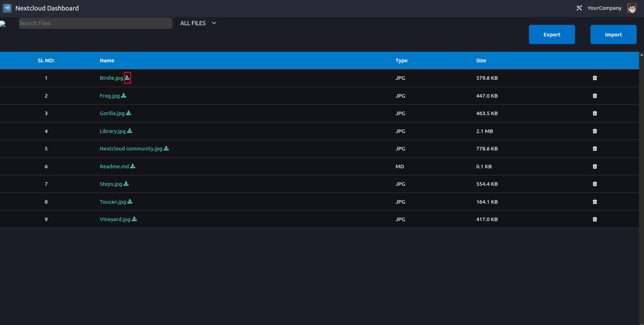The width and height of the screenshot is (644, 325).
Task: Open the Steps.jpg file link
Action: (x=111, y=184)
